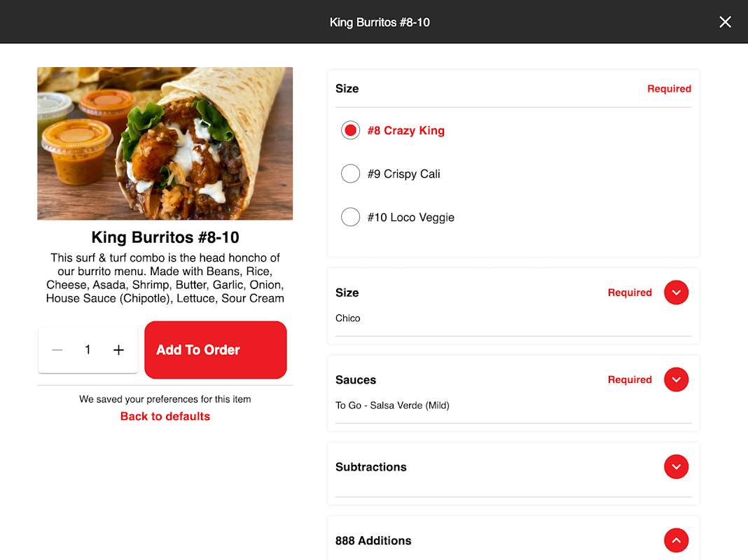
Task: Expand the Chico size section chevron
Action: click(x=676, y=292)
